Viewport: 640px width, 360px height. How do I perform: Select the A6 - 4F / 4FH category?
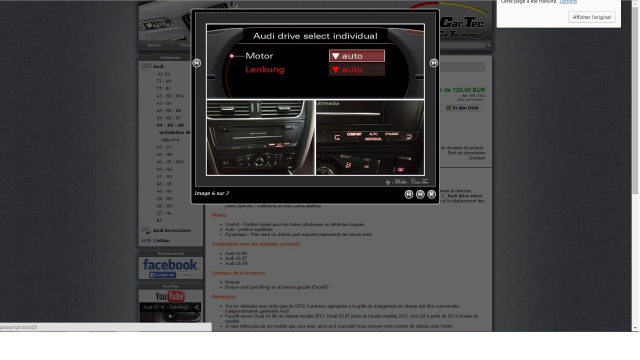point(170,162)
